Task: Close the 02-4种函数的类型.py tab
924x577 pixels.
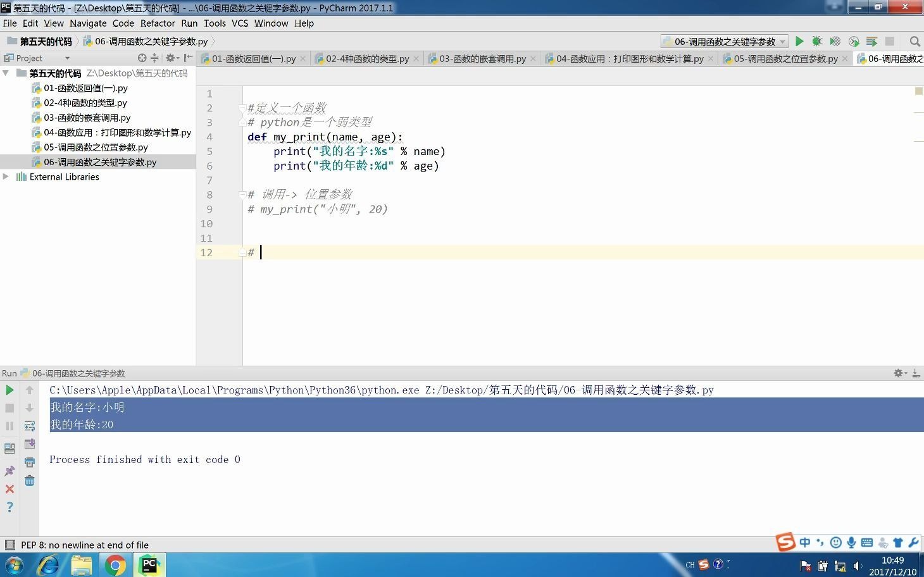Action: pyautogui.click(x=416, y=58)
